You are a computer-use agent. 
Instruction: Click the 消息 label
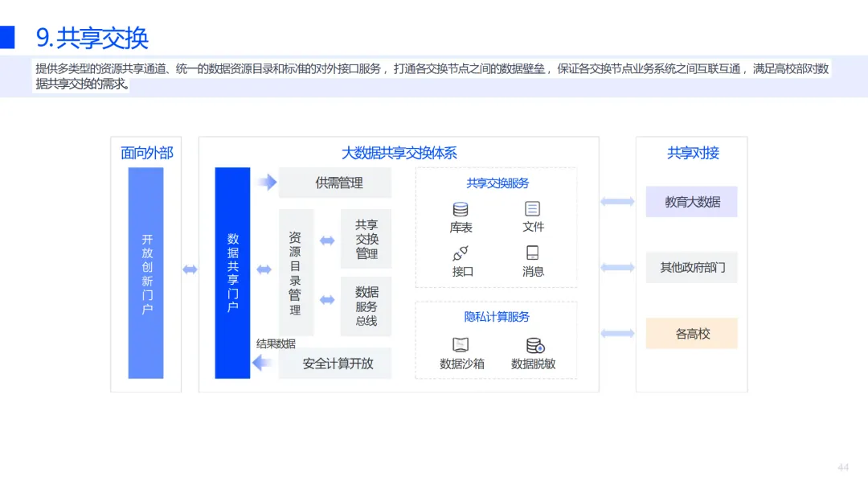[533, 271]
